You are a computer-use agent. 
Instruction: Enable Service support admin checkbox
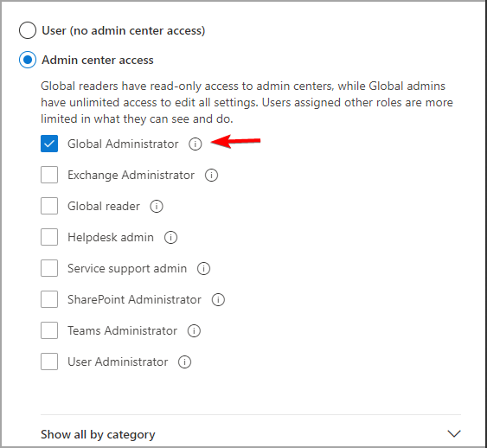click(x=49, y=268)
